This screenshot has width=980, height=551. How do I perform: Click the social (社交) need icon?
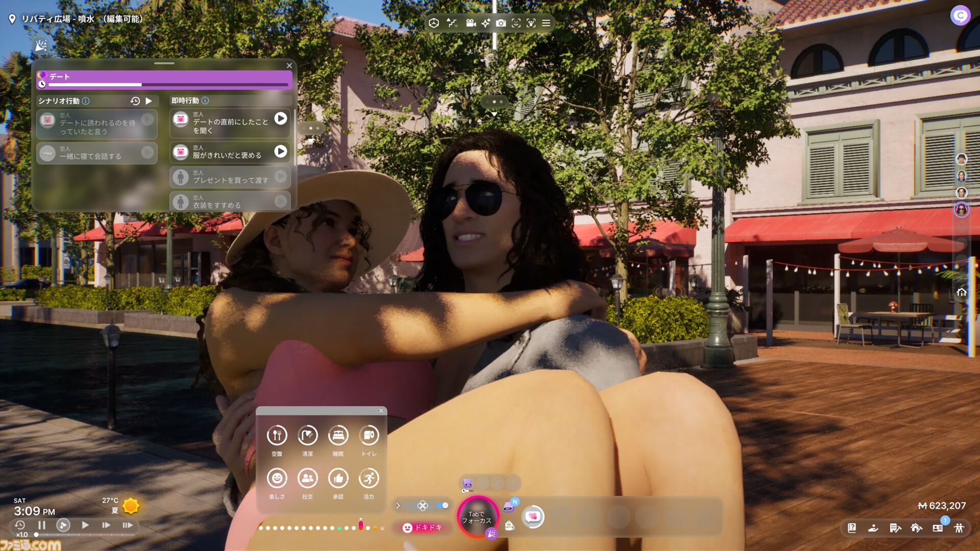307,478
